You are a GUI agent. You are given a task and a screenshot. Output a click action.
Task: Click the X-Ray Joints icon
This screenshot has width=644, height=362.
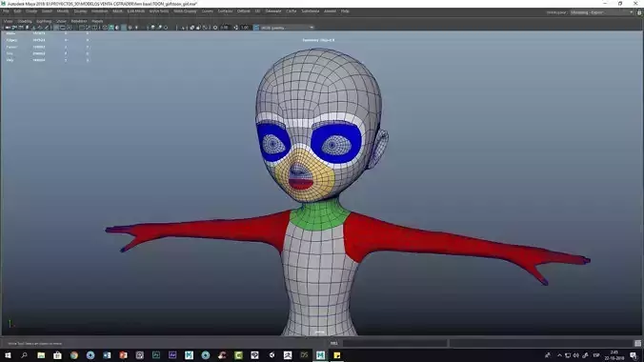(x=205, y=28)
